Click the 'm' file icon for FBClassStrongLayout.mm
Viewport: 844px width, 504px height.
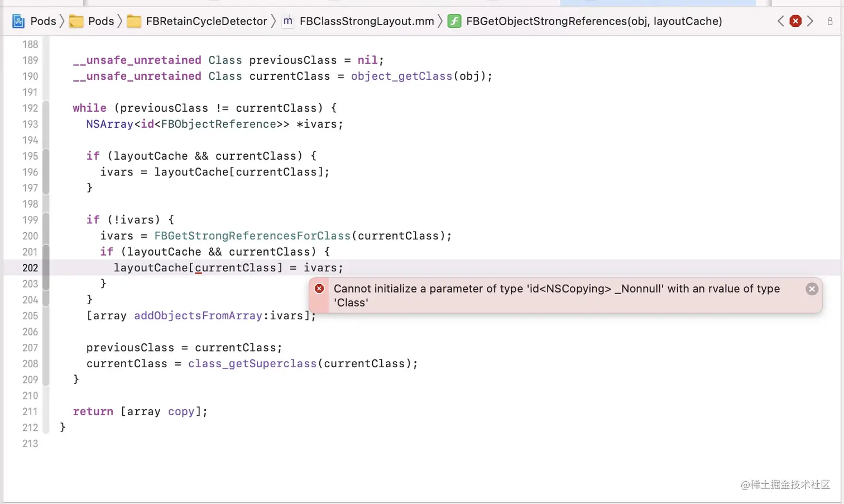[287, 21]
